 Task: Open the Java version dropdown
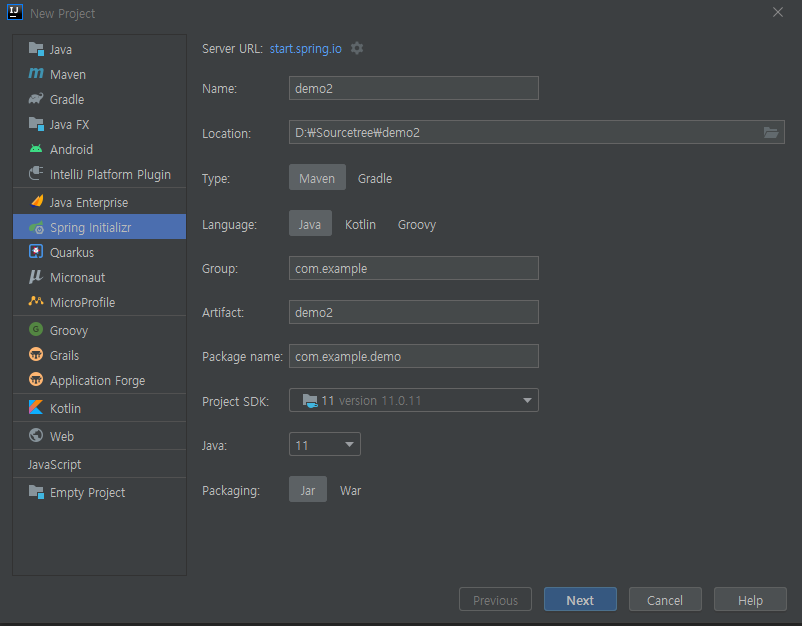coord(325,444)
